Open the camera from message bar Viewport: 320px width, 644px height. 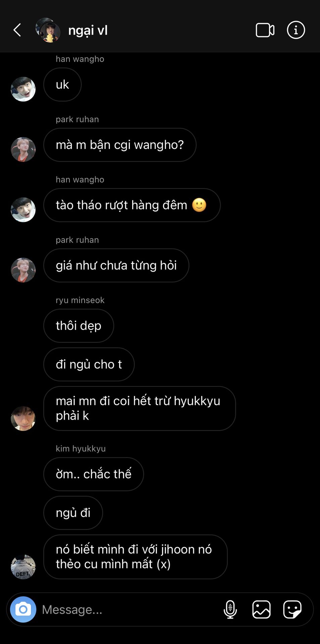[23, 609]
